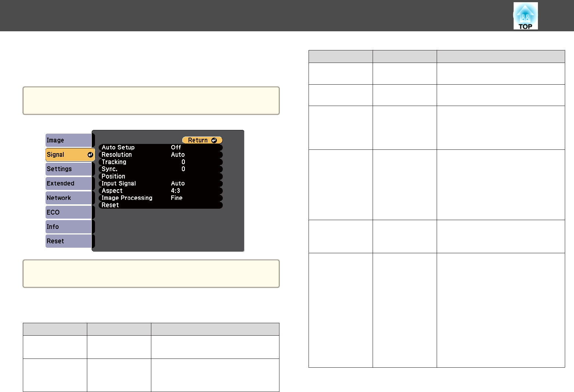Select the Input Signal menu row
The width and height of the screenshot is (574, 392).
161,183
